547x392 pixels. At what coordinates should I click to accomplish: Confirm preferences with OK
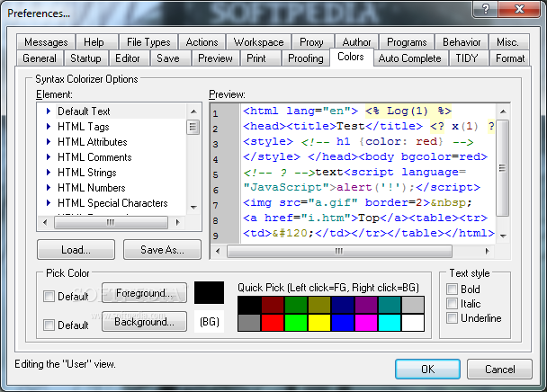pyautogui.click(x=427, y=369)
